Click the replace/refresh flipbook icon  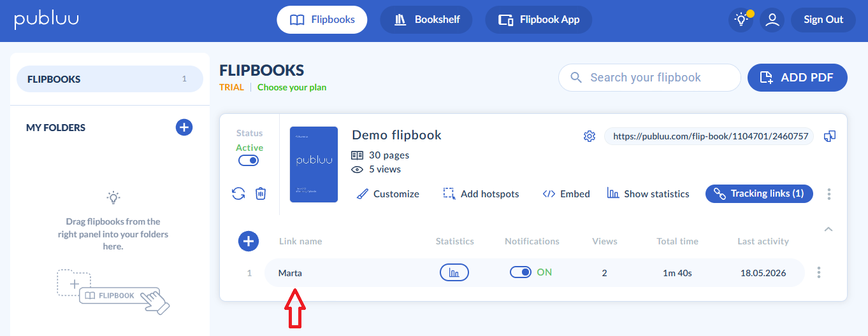click(x=238, y=193)
